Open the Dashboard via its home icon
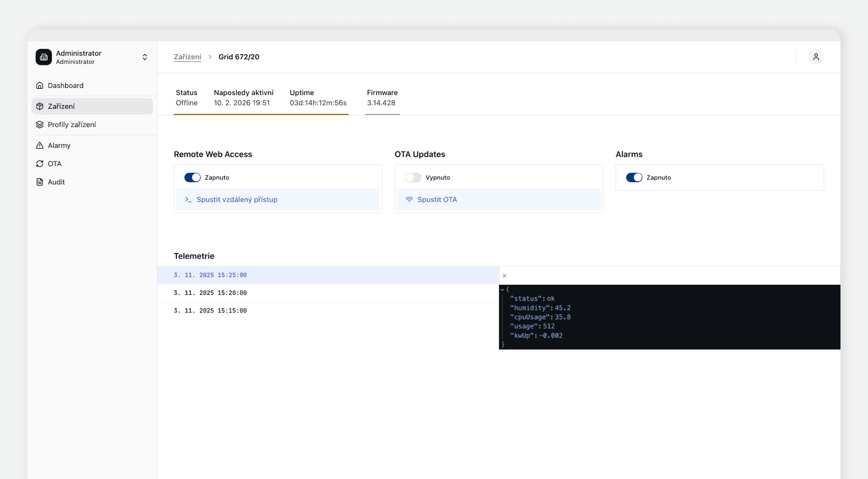Screen dimensions: 868x479 [x=40, y=85]
